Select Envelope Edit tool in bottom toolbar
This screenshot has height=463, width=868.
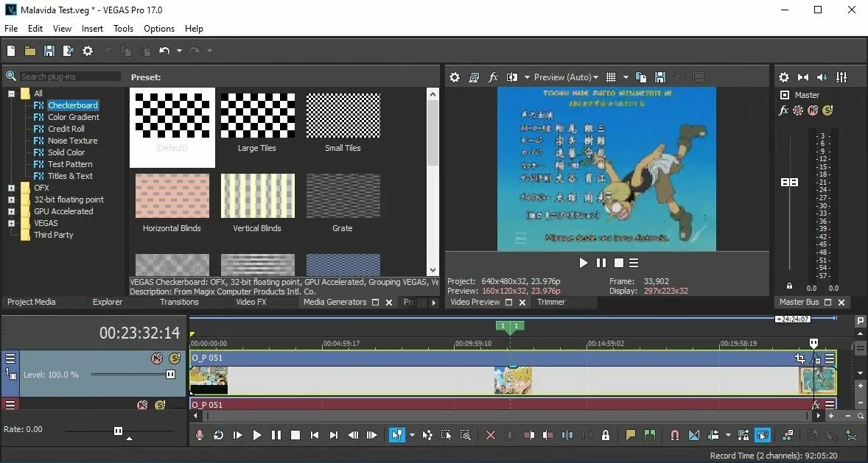coord(427,435)
